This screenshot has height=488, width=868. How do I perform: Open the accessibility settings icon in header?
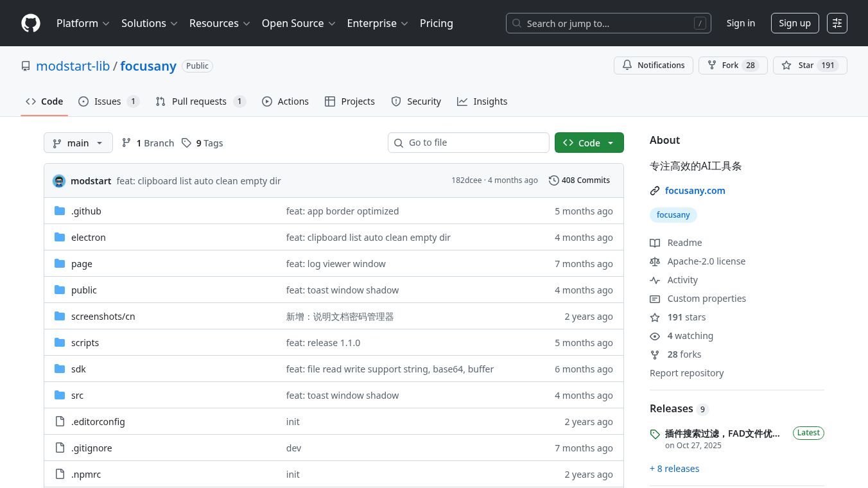coord(837,23)
